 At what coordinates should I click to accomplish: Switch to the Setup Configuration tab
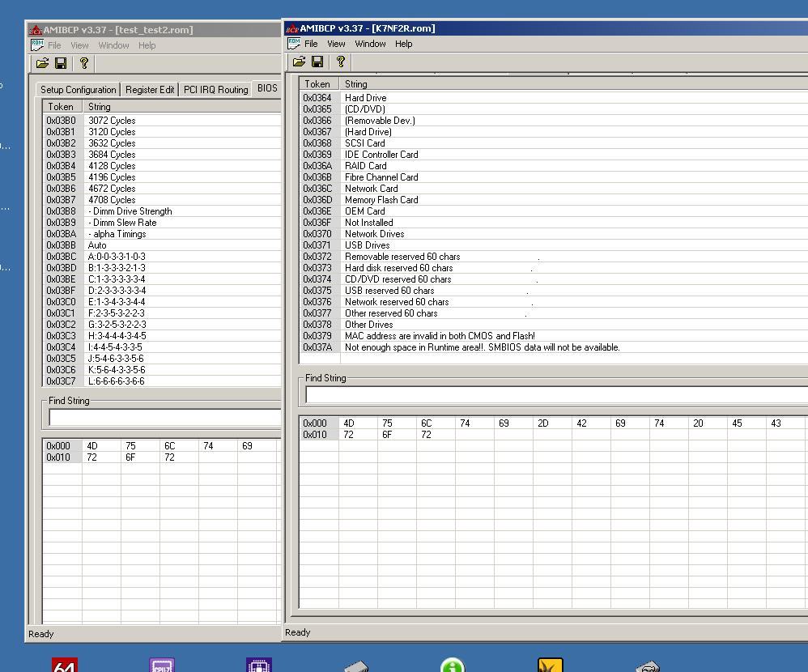(79, 90)
